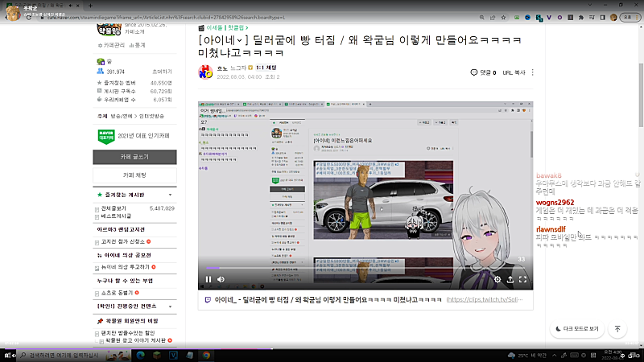644x362 pixels.
Task: Click the 카페 채팅 button
Action: click(134, 175)
